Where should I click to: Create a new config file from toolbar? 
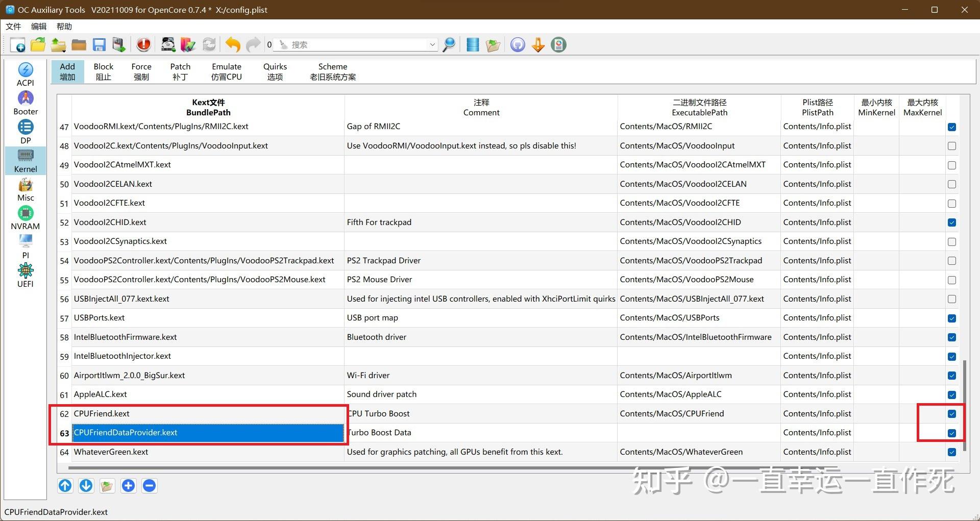point(18,45)
